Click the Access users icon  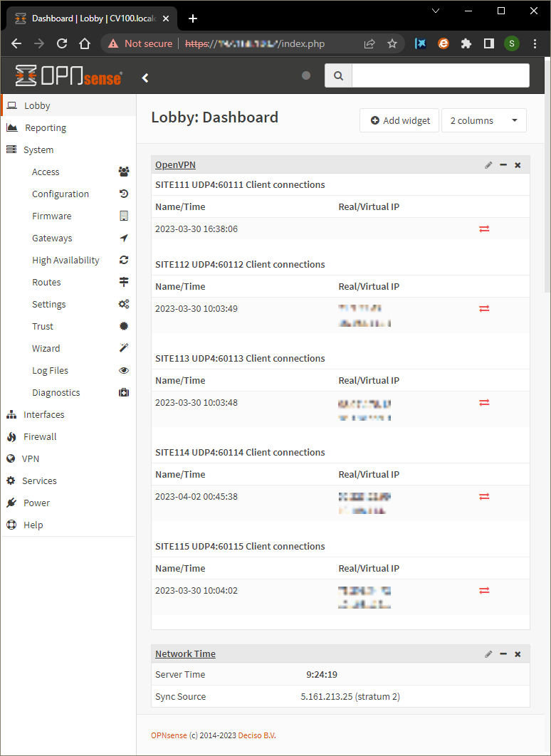pos(123,171)
